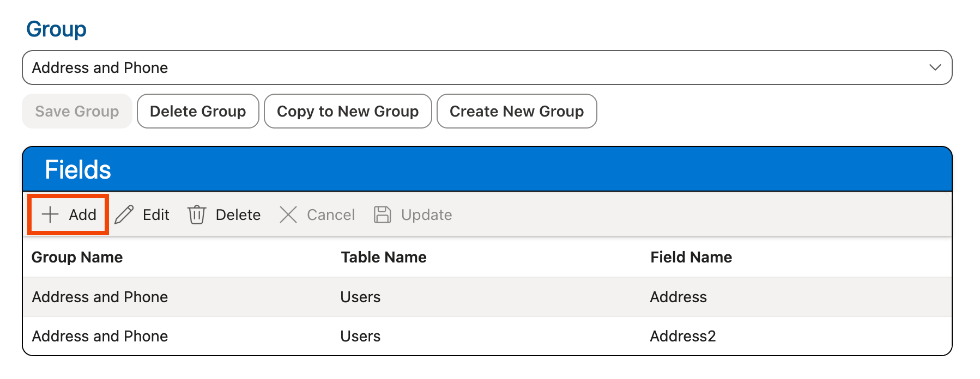This screenshot has width=980, height=379.
Task: Expand the Group dropdown using its chevron arrow
Action: point(935,68)
